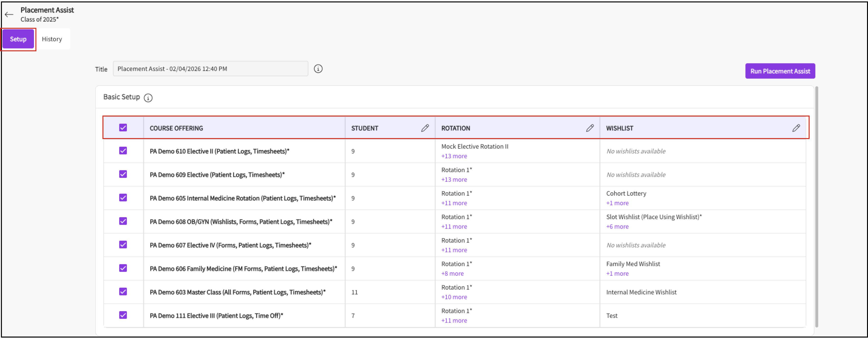Edit the Student column with pencil icon

coord(425,128)
